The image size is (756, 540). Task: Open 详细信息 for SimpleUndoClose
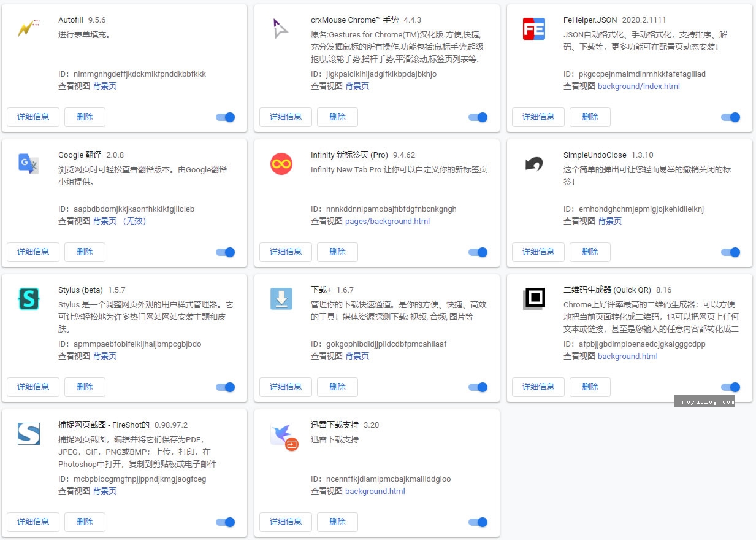[538, 252]
